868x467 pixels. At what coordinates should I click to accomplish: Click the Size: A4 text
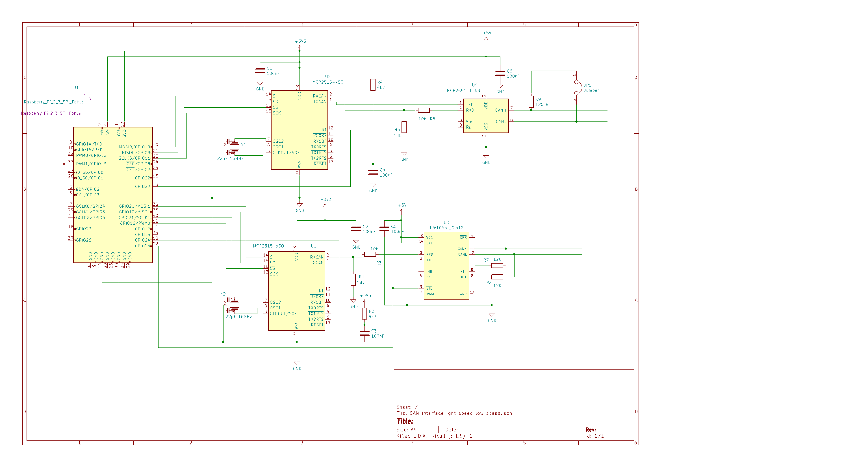pyautogui.click(x=406, y=430)
